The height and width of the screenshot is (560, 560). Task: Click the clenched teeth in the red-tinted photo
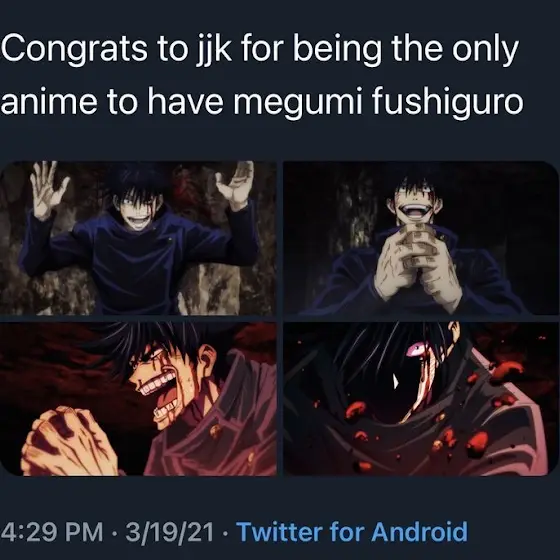pyautogui.click(x=156, y=384)
